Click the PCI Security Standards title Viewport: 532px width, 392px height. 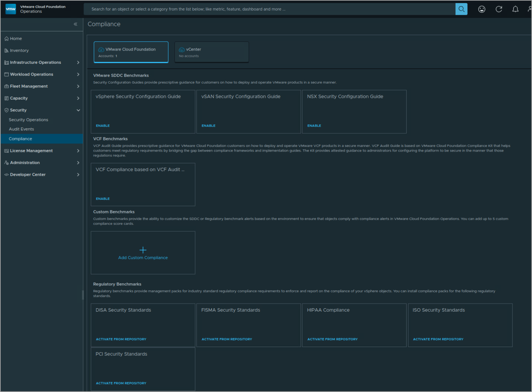point(121,354)
